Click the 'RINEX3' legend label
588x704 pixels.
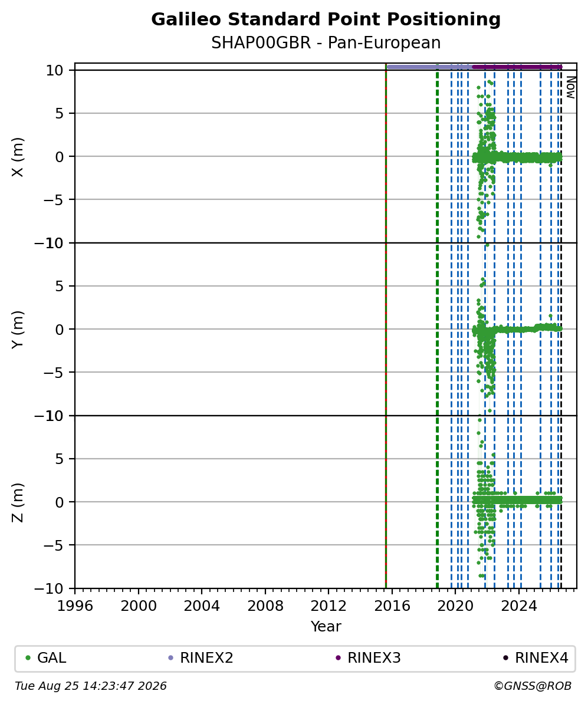coord(374,658)
